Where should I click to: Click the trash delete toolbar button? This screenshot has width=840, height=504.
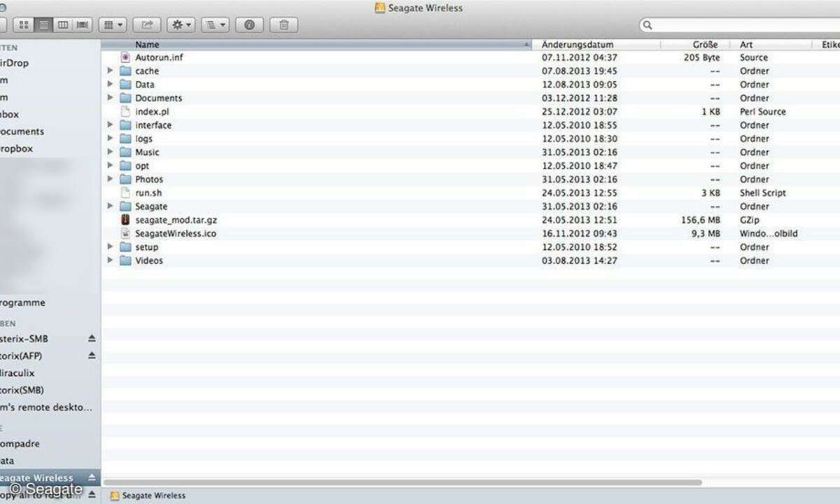(283, 25)
